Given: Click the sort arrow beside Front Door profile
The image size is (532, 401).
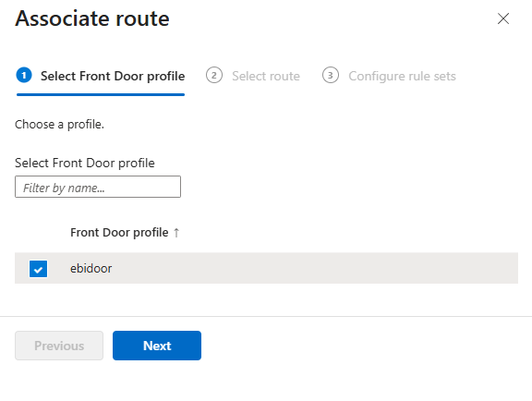Looking at the screenshot, I should coord(176,233).
